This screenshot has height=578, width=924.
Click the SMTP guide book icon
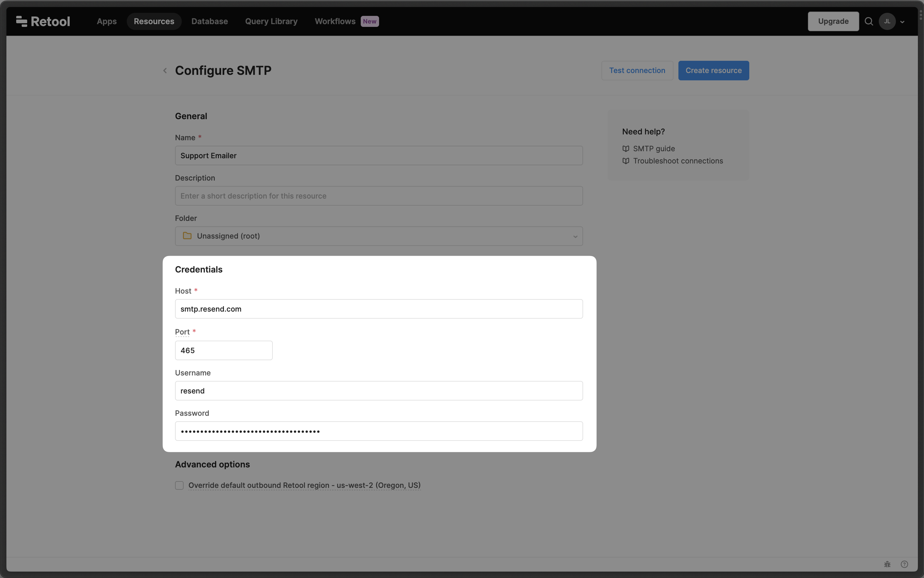626,149
